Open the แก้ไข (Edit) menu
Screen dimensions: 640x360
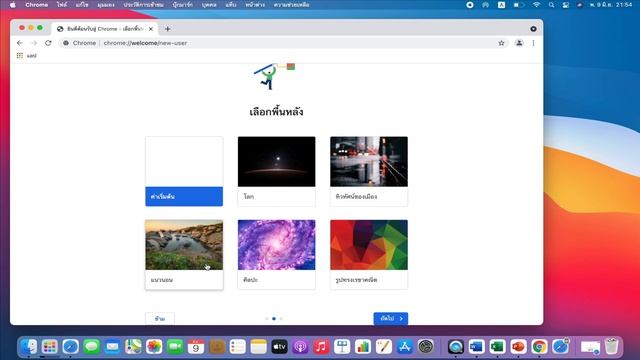[82, 5]
